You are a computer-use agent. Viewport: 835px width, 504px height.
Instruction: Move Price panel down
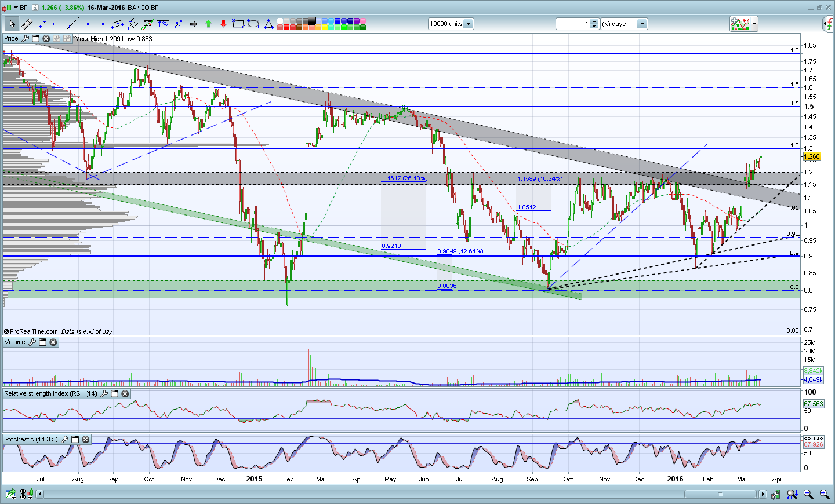pos(57,39)
